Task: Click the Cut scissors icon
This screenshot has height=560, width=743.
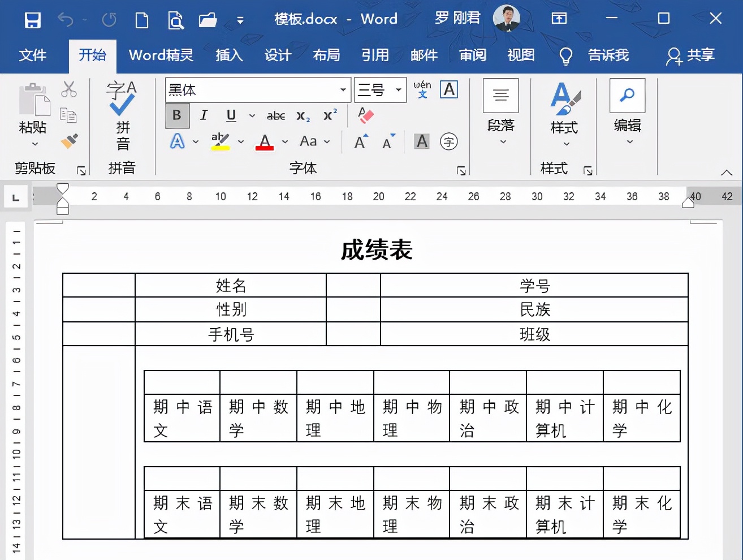Action: click(x=69, y=89)
